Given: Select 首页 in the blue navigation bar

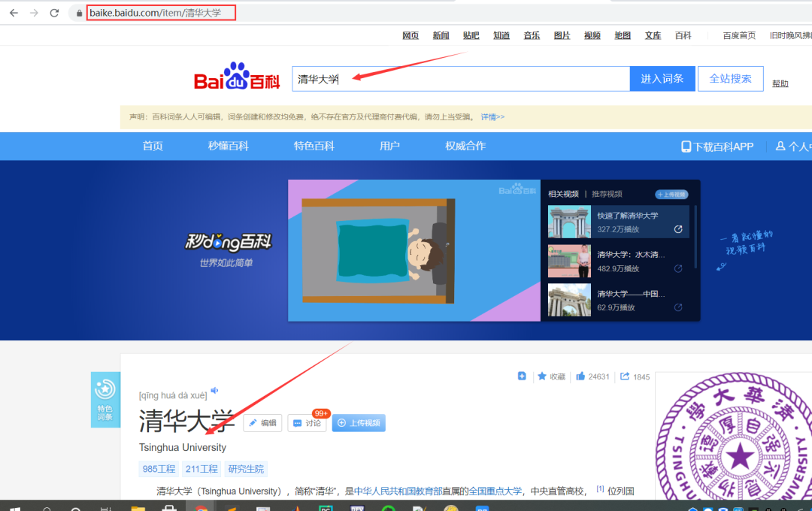Looking at the screenshot, I should coord(153,146).
